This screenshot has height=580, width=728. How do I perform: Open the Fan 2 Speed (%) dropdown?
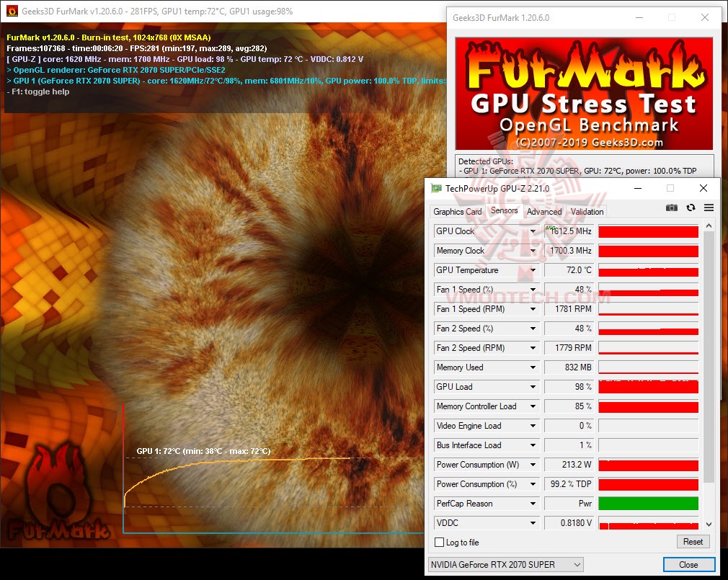point(533,329)
